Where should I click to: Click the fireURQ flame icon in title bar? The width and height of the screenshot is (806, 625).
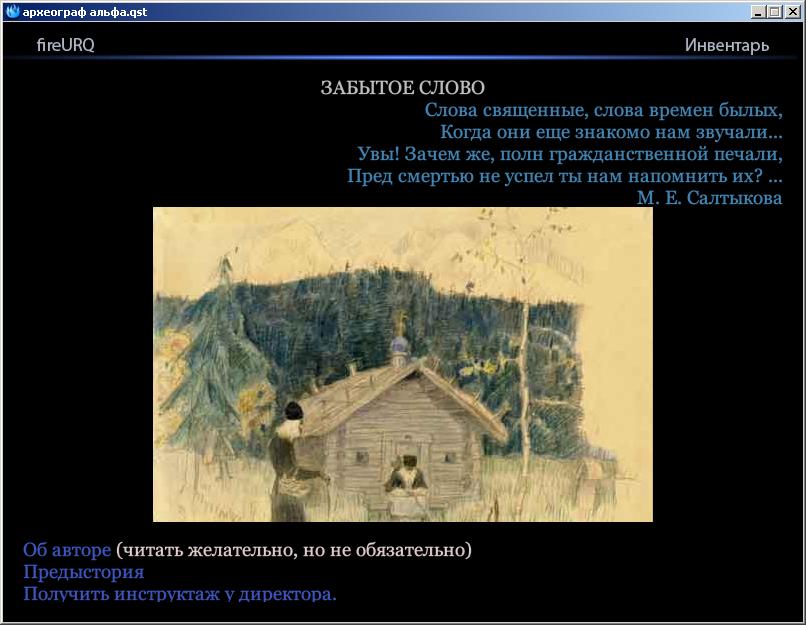pos(12,12)
